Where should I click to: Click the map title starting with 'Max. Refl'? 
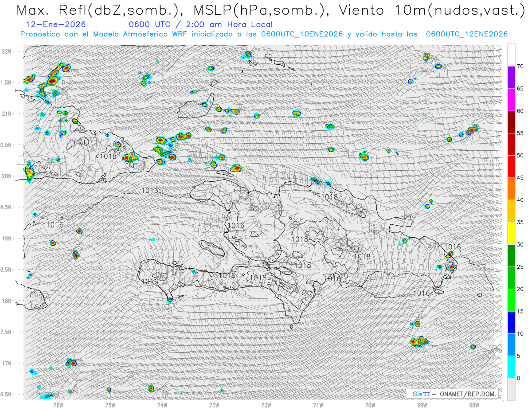[x=270, y=10]
